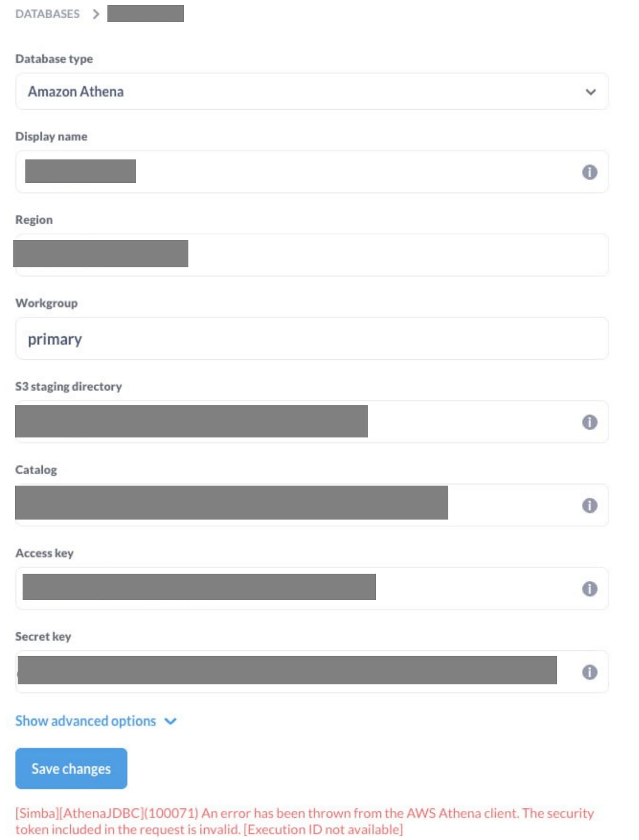Click the breadcrumb chevron after DATABASES
This screenshot has width=639, height=840.
(96, 14)
